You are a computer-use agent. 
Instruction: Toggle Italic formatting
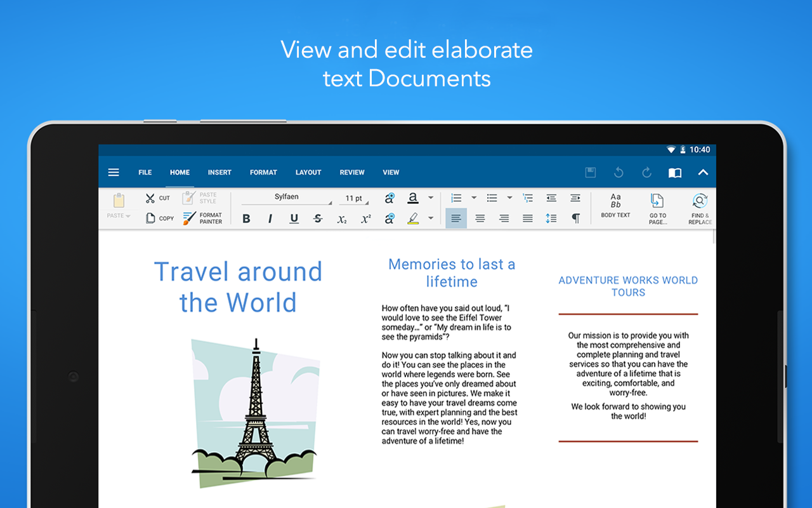pyautogui.click(x=270, y=218)
